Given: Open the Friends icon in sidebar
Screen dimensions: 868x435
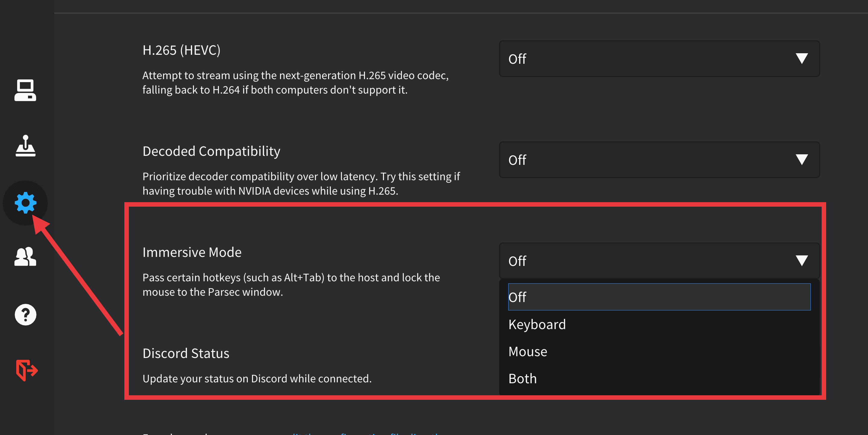Looking at the screenshot, I should tap(25, 257).
